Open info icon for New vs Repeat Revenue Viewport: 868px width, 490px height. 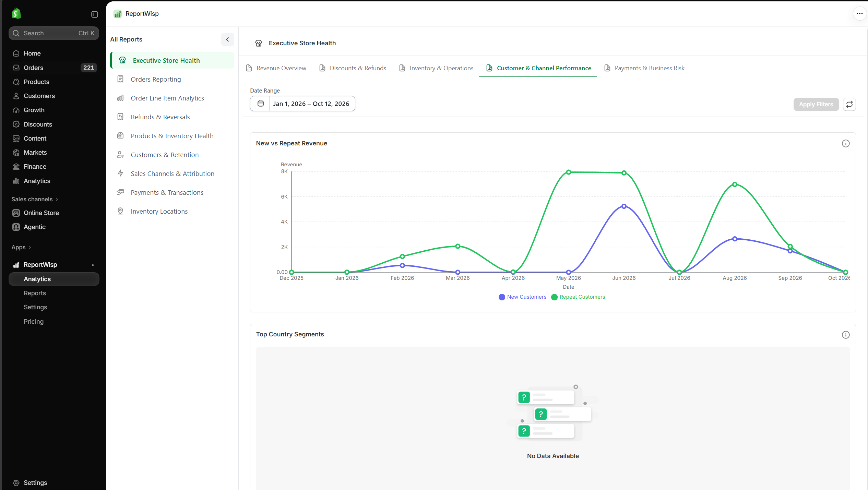pyautogui.click(x=846, y=144)
